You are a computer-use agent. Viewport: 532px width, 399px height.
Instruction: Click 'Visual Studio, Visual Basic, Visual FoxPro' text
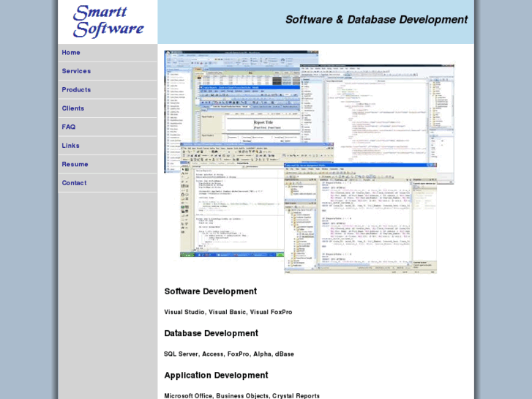point(228,312)
